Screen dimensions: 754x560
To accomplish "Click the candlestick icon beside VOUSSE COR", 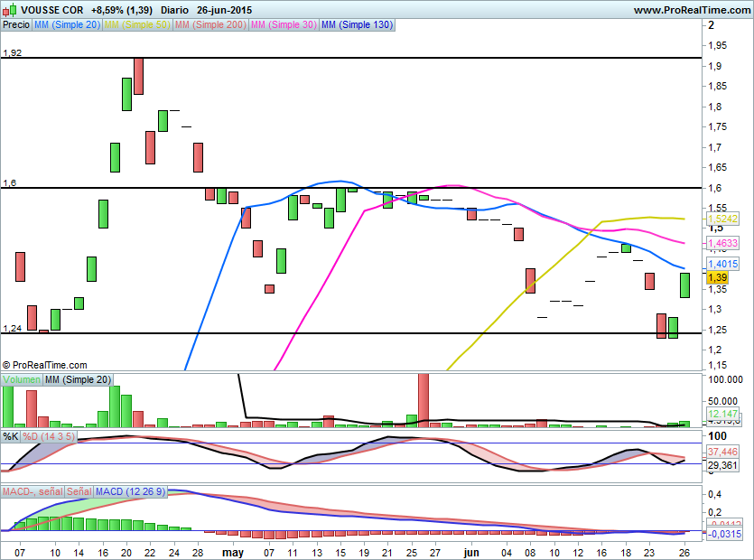I will [9, 9].
